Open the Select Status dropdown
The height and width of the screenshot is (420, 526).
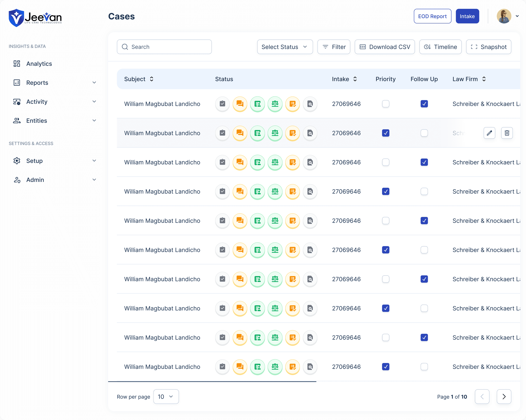click(x=285, y=47)
